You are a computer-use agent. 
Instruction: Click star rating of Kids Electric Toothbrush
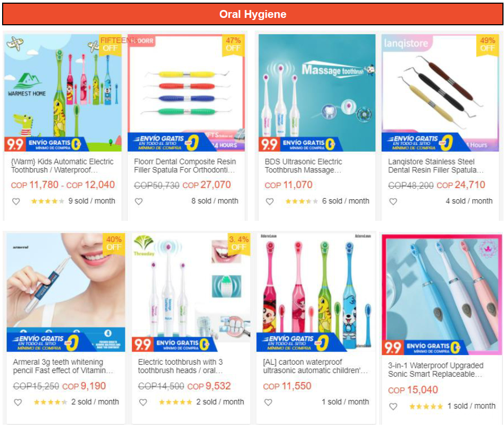pos(47,201)
